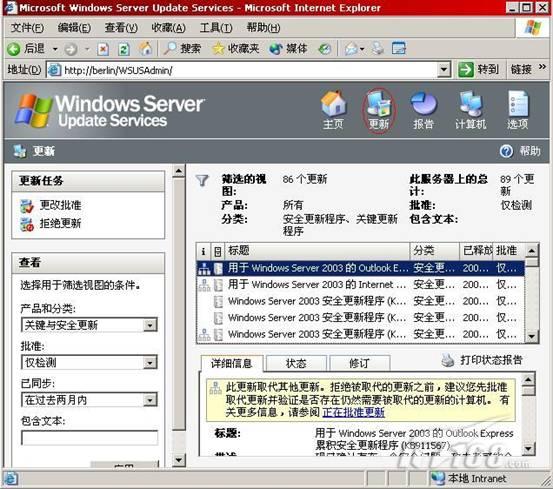553x489 pixels.
Task: Click the IE edit page icon
Action: click(x=399, y=48)
